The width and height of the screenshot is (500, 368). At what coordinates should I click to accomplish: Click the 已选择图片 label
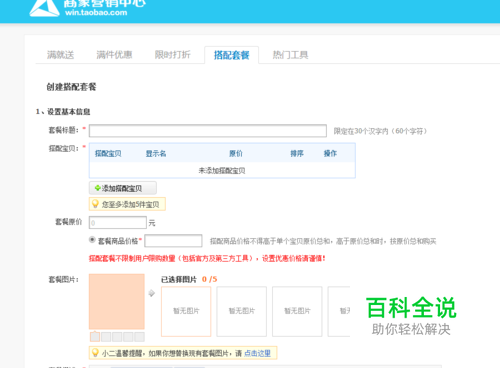click(179, 279)
